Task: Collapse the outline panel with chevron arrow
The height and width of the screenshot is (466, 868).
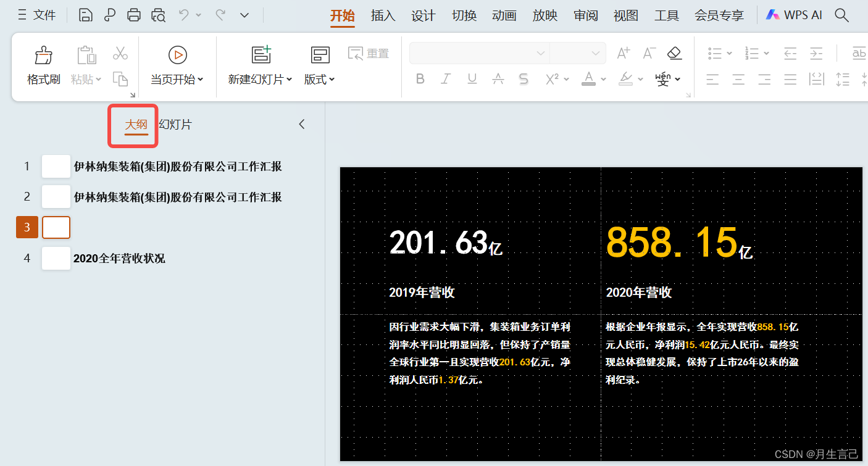Action: pos(302,124)
